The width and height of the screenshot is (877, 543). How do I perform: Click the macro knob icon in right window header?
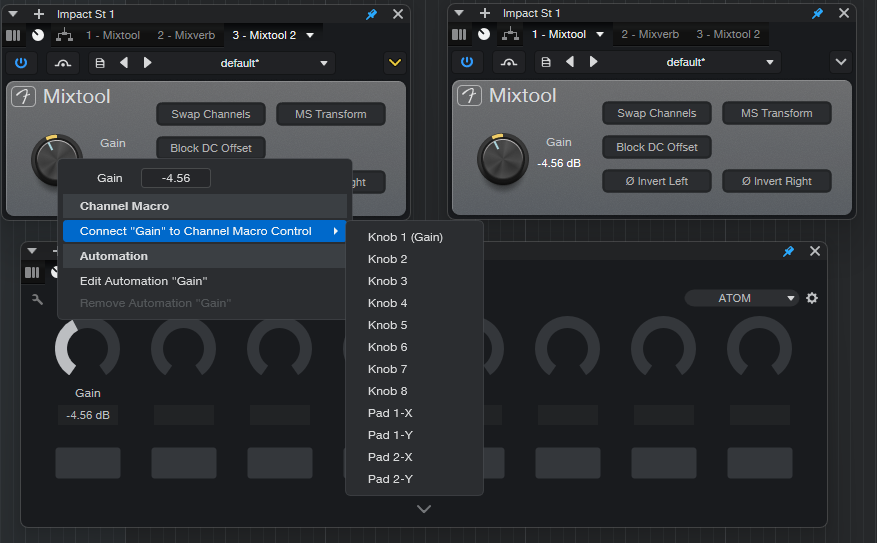tap(484, 34)
